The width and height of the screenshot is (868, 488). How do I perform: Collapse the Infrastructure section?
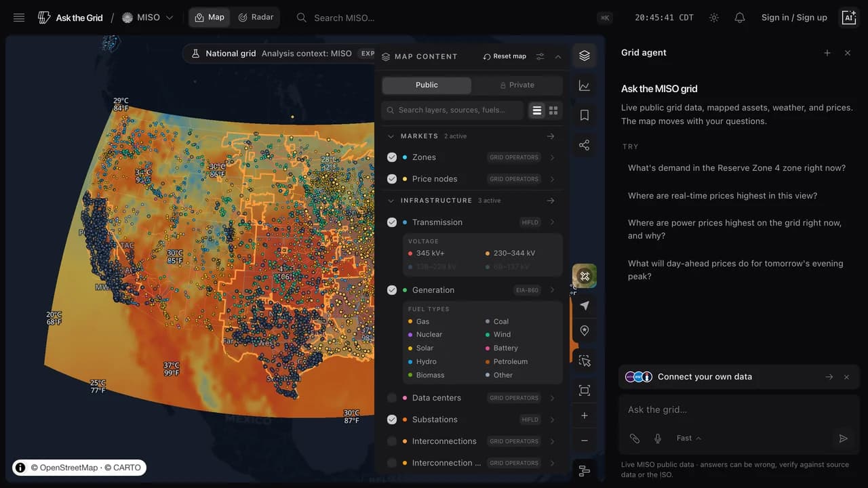[391, 201]
